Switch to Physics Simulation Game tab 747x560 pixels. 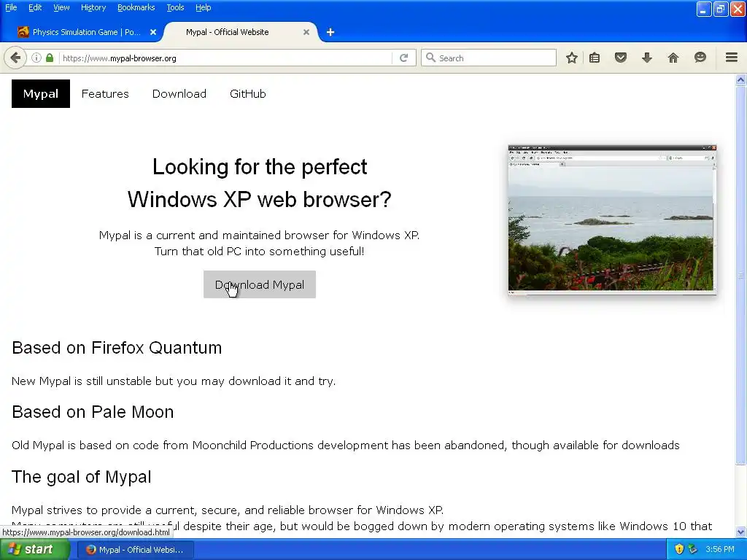click(86, 32)
